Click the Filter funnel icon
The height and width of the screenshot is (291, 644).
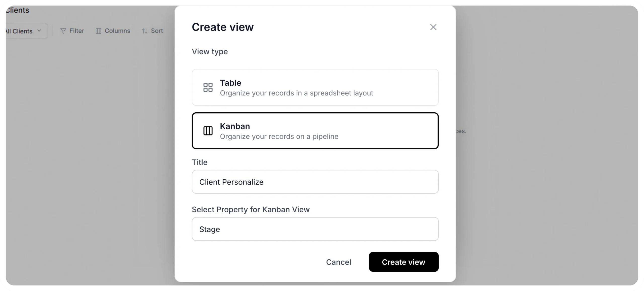(63, 31)
